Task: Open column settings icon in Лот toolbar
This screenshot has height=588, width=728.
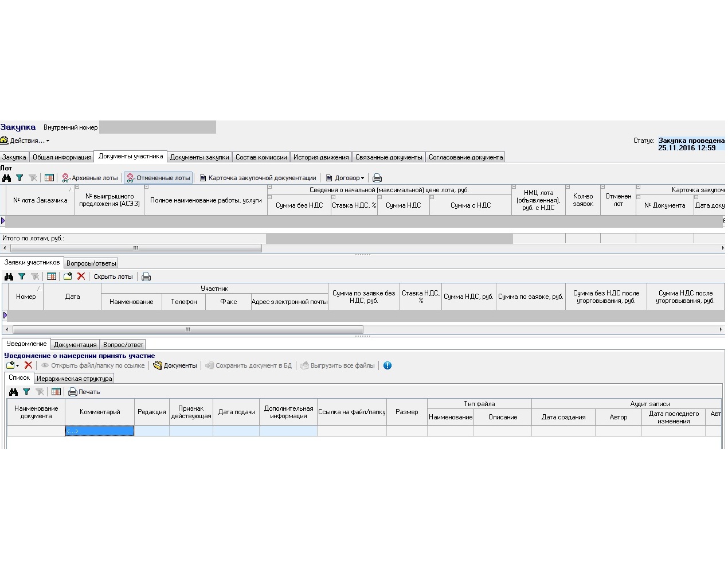Action: (x=49, y=178)
